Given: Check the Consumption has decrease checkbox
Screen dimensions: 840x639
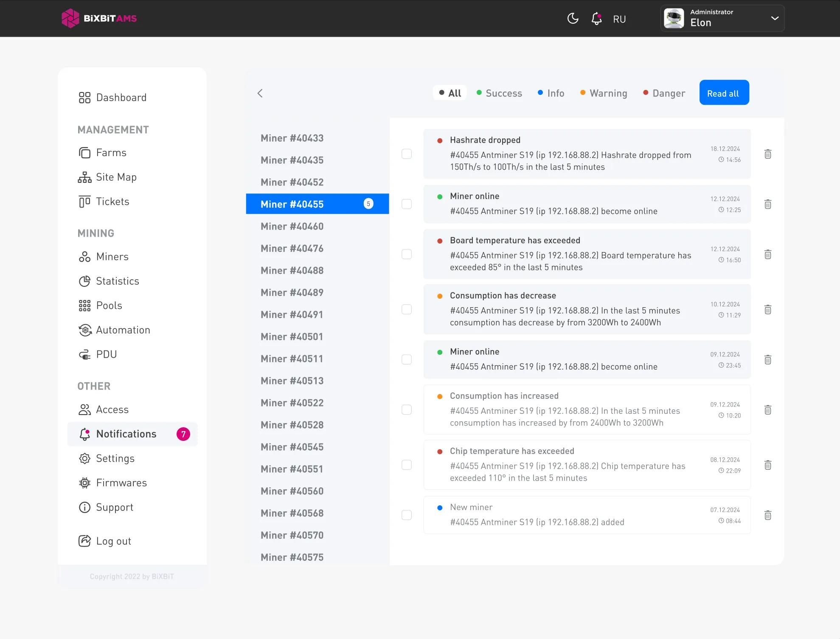Looking at the screenshot, I should coord(407,309).
